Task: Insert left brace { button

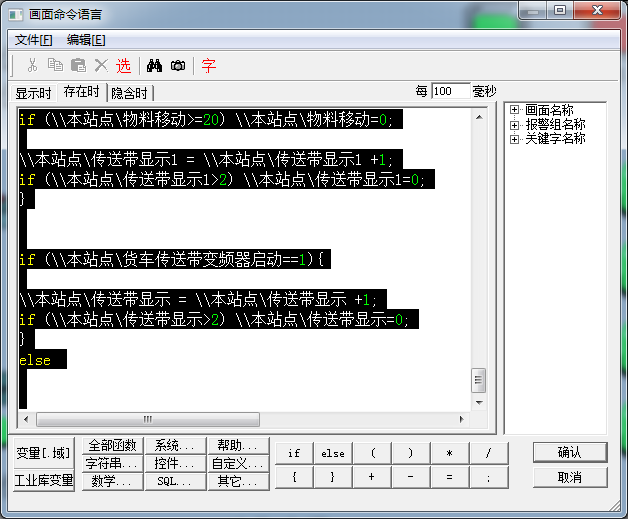Action: click(x=294, y=477)
